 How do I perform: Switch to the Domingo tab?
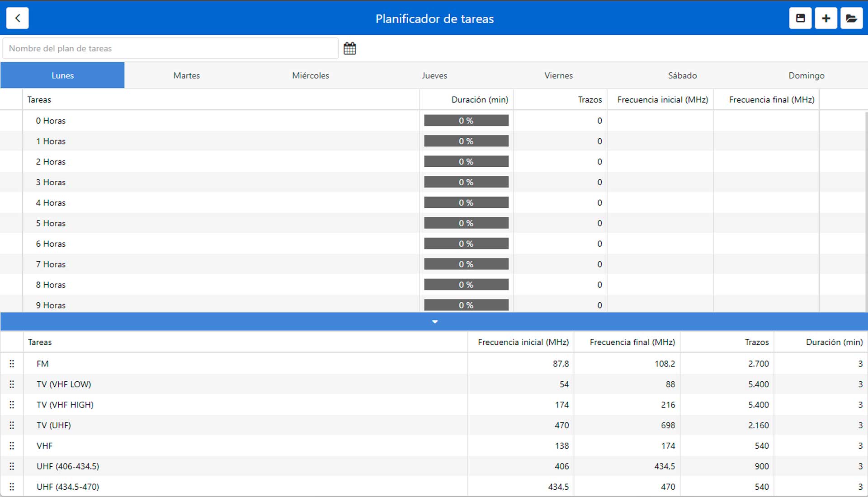click(x=807, y=75)
